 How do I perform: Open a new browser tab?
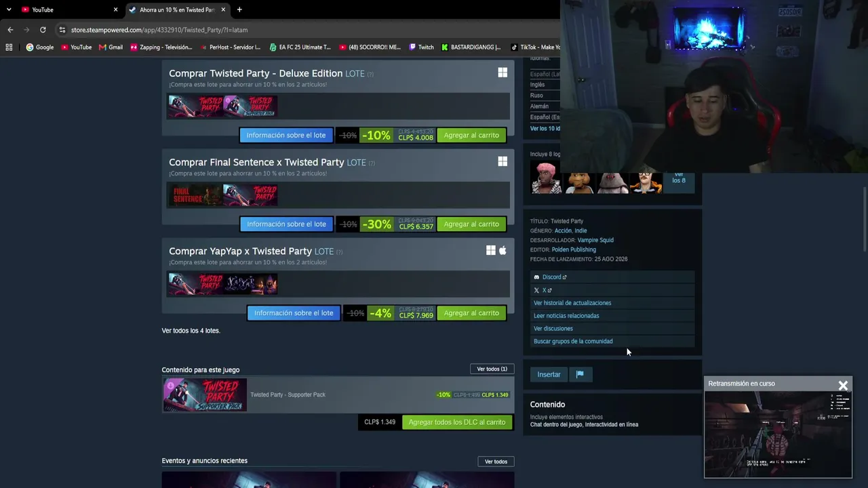pos(239,9)
